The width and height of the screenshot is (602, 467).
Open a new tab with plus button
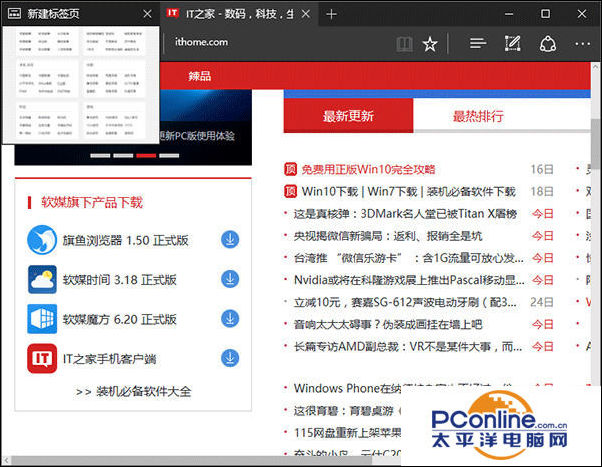[331, 15]
